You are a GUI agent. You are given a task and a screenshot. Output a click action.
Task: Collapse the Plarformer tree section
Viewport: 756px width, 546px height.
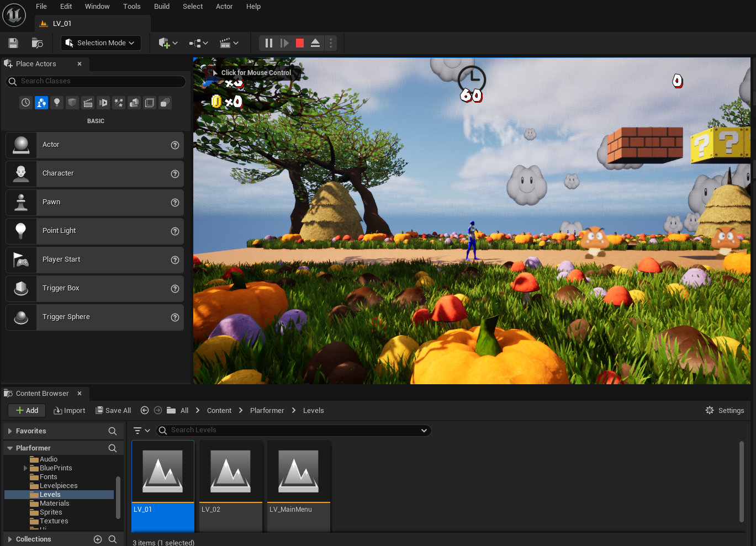[x=10, y=448]
